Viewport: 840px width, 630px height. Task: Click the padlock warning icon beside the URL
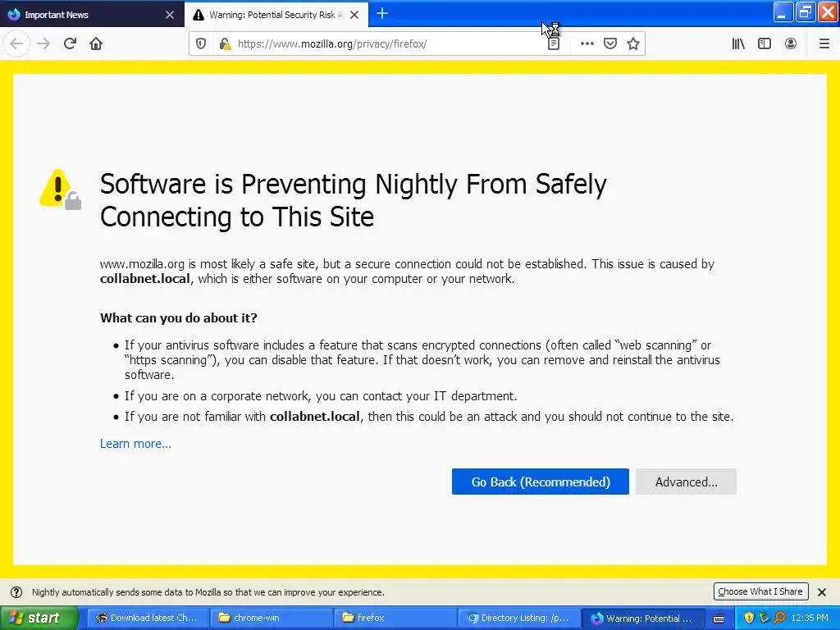(225, 44)
